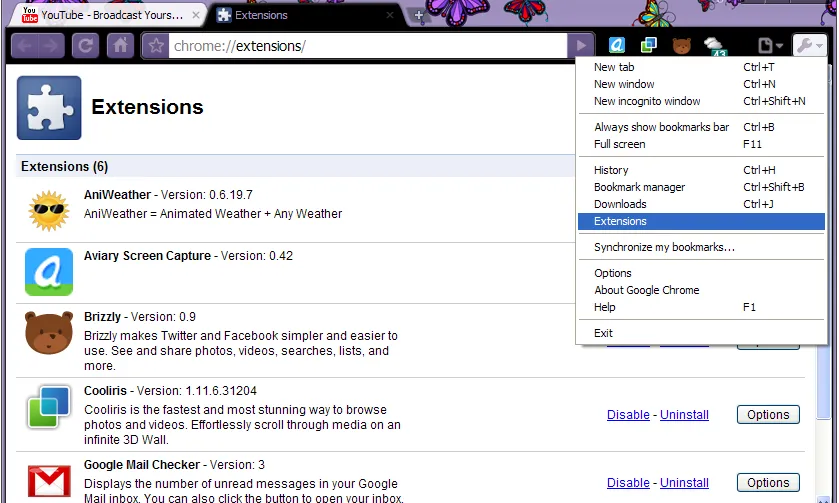Click the browser Forward arrow button
Screen dimensions: 839x503
pyautogui.click(x=51, y=46)
